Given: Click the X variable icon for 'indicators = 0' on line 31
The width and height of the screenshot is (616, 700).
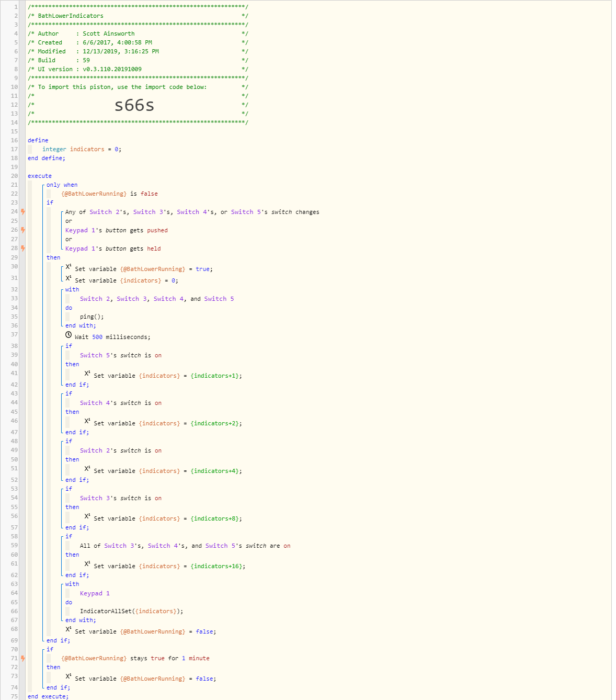Looking at the screenshot, I should pyautogui.click(x=69, y=279).
